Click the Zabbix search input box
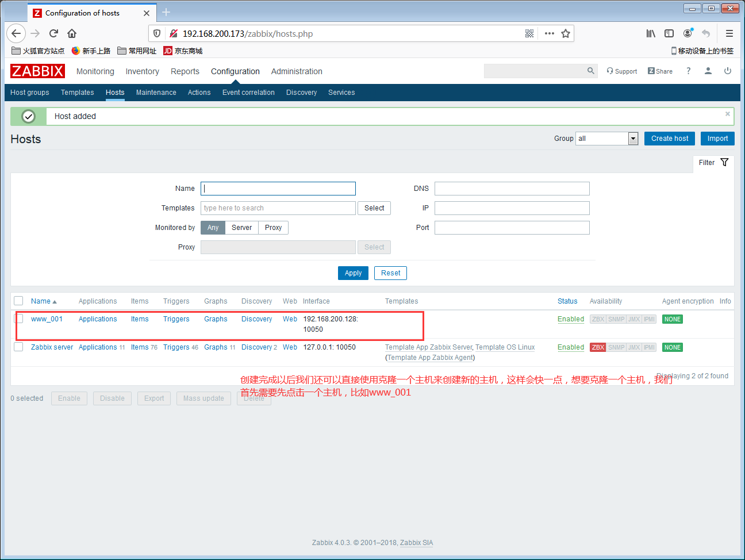Screen dimensions: 745x560 535,71
